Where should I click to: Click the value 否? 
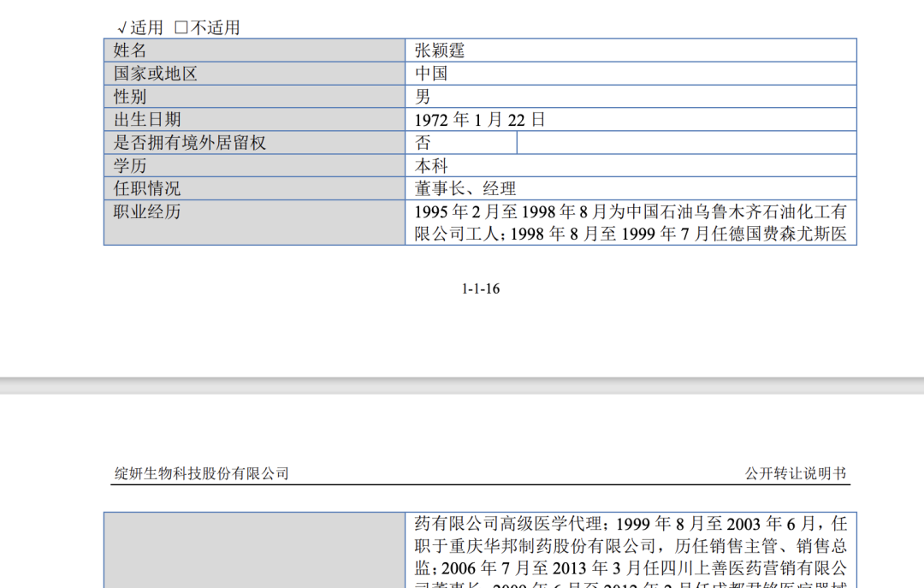(x=423, y=142)
